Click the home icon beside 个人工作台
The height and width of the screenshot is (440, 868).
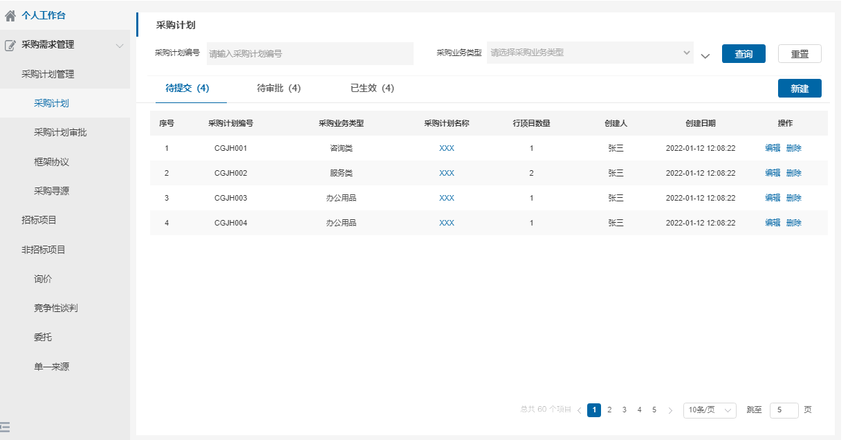[10, 15]
